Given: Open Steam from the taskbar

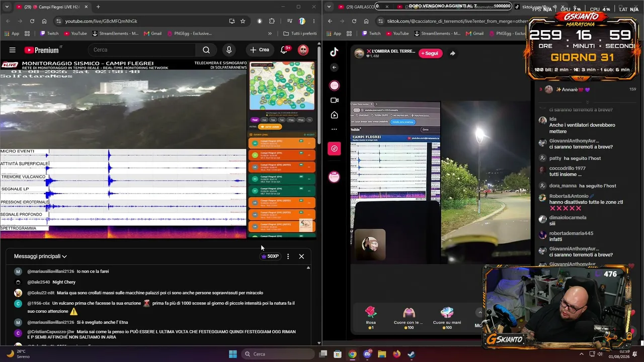Looking at the screenshot, I should pyautogui.click(x=411, y=354).
